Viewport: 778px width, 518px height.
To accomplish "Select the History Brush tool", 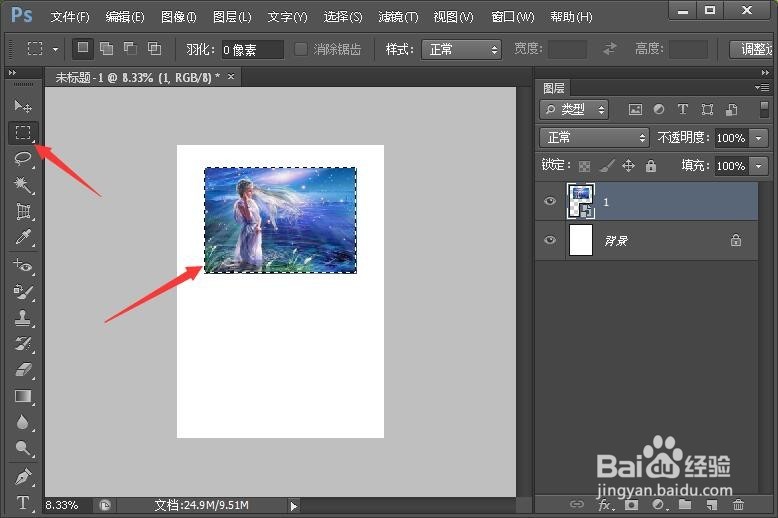I will click(x=23, y=344).
